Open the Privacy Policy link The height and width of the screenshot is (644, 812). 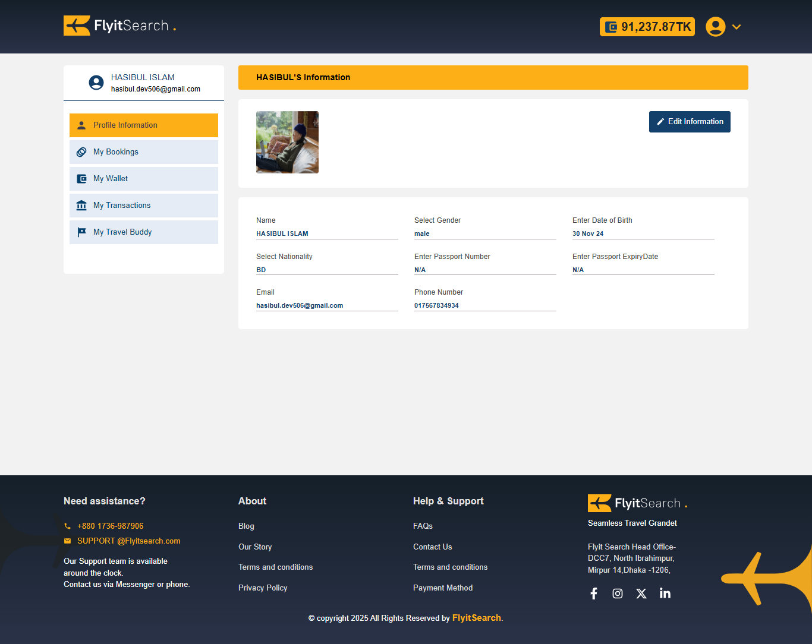[x=263, y=588]
